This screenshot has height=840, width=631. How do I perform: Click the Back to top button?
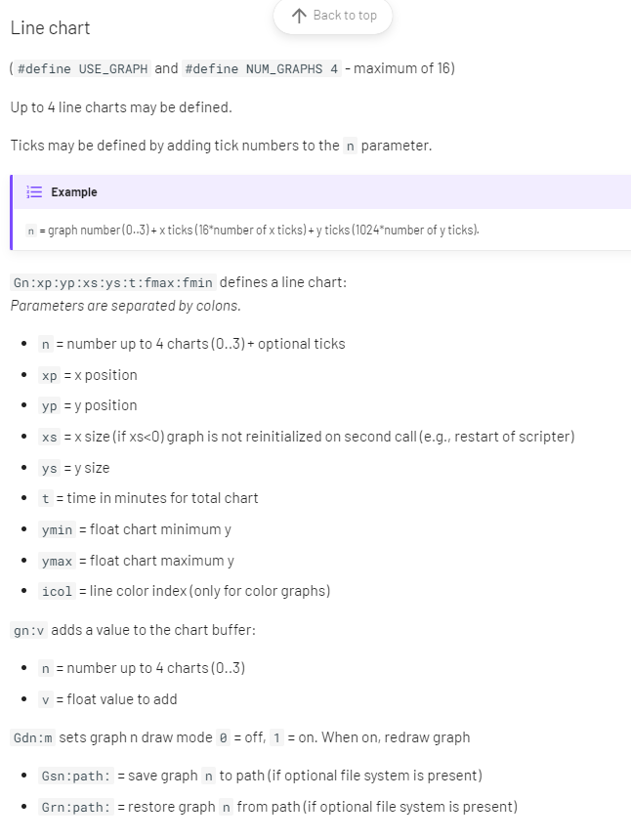pyautogui.click(x=332, y=16)
